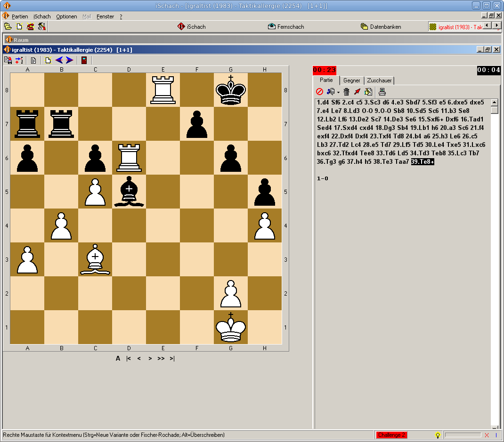
Task: Click the iSchach logo in the title bar
Action: tap(7, 6)
